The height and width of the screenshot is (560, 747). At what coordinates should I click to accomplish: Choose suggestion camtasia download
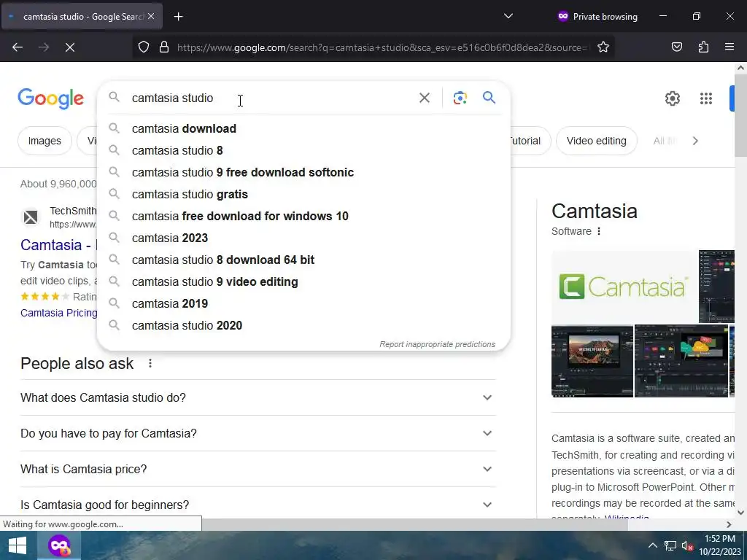[x=303, y=128]
